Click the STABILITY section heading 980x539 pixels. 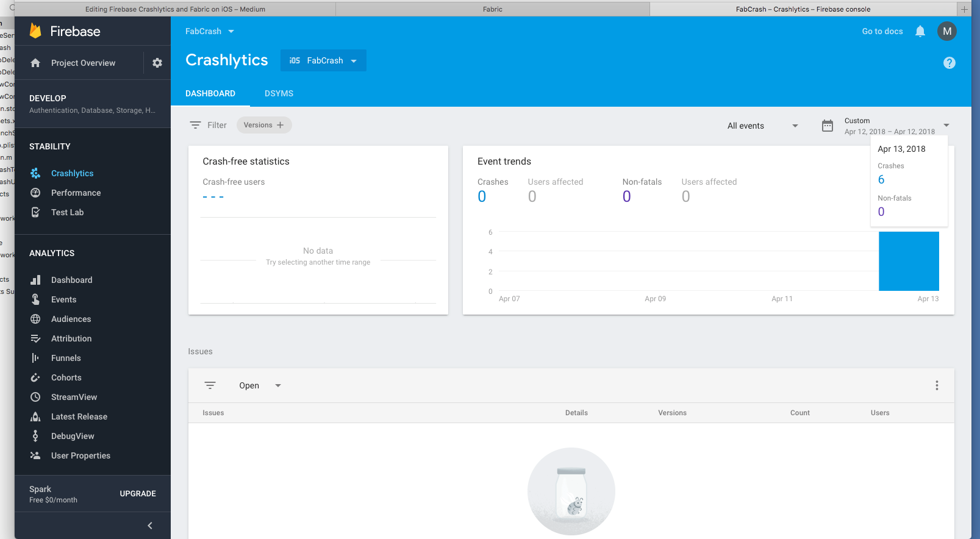point(50,146)
